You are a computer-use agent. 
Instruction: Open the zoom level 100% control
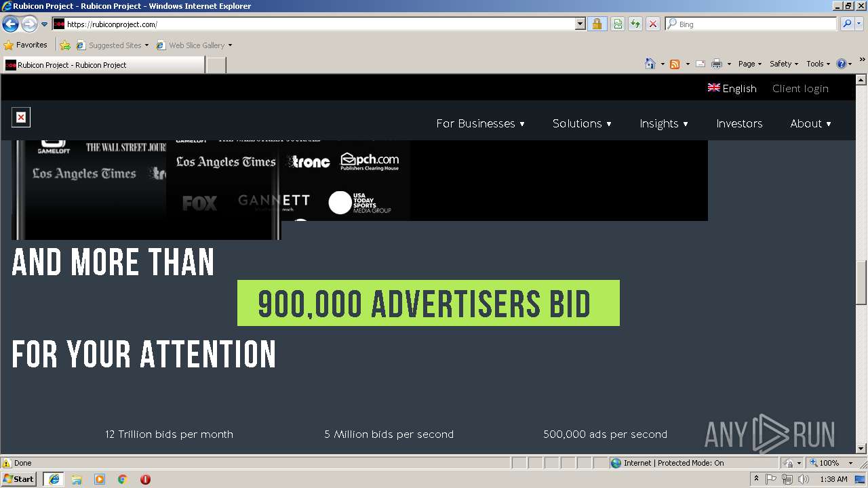point(831,463)
